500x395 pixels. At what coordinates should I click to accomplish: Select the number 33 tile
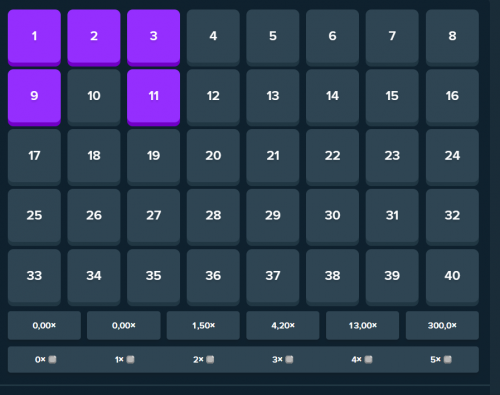point(34,277)
